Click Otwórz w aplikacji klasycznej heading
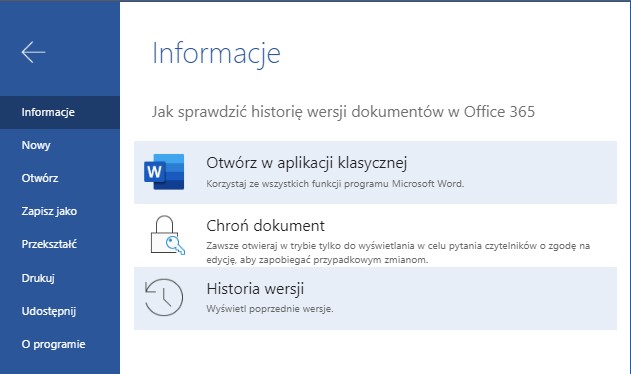This screenshot has height=374, width=631. click(307, 163)
